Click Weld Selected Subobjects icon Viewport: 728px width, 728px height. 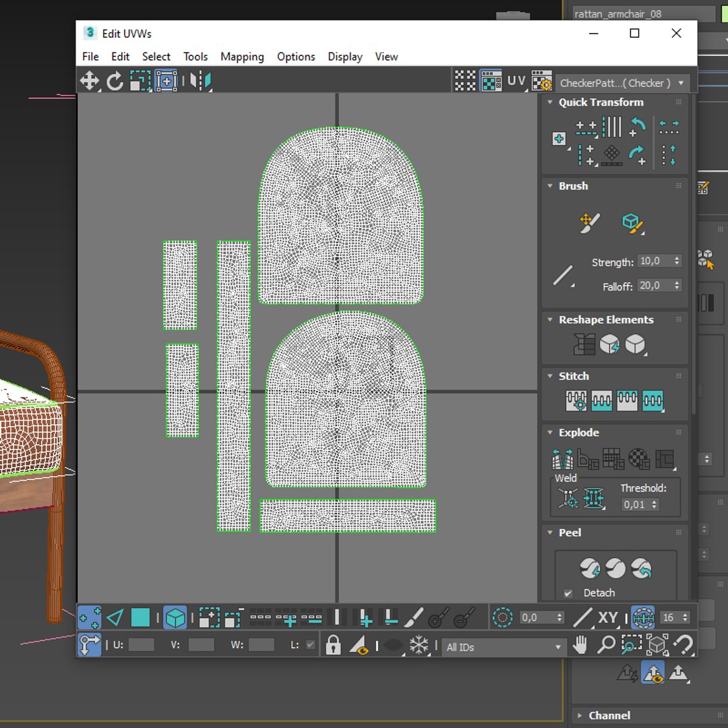point(594,499)
